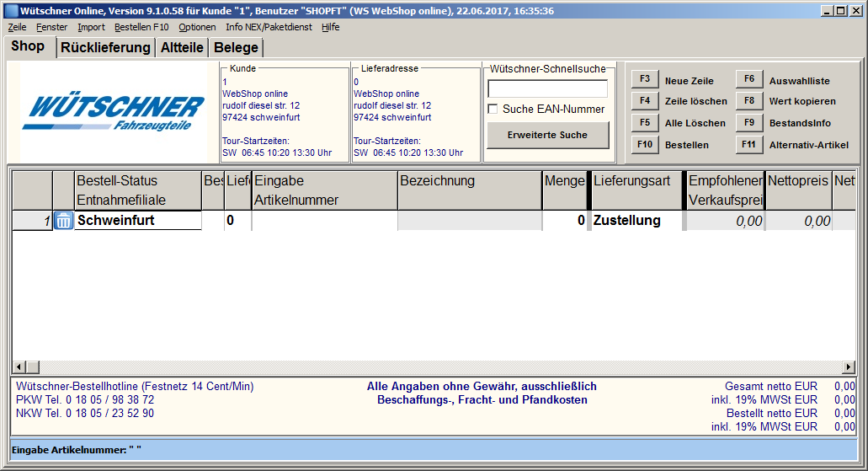Viewport: 868px width, 471px height.
Task: Open the Zeile menu
Action: coord(17,27)
